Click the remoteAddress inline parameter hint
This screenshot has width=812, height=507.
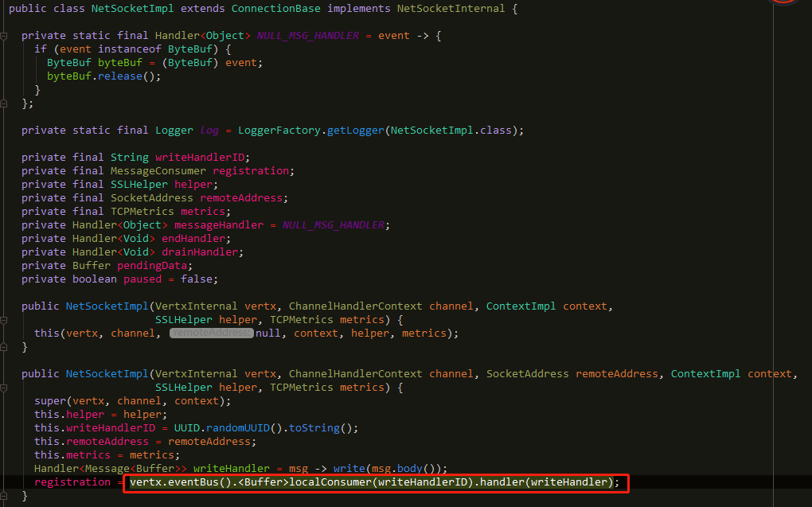pos(211,332)
